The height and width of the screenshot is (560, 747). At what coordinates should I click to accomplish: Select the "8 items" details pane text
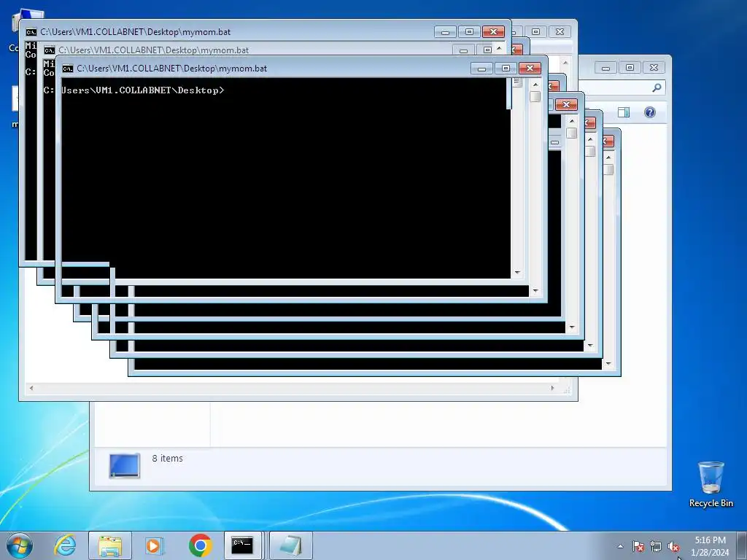pyautogui.click(x=167, y=458)
